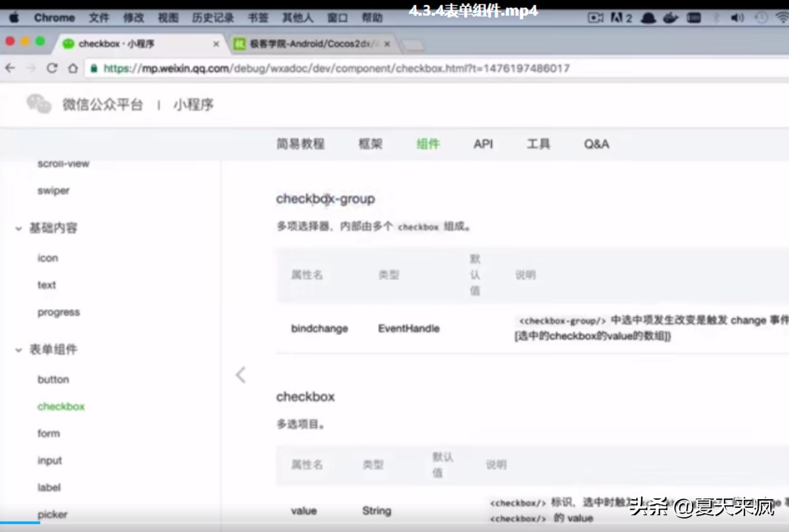Click the volume icon in menu bar
This screenshot has width=789, height=532.
coord(737,18)
